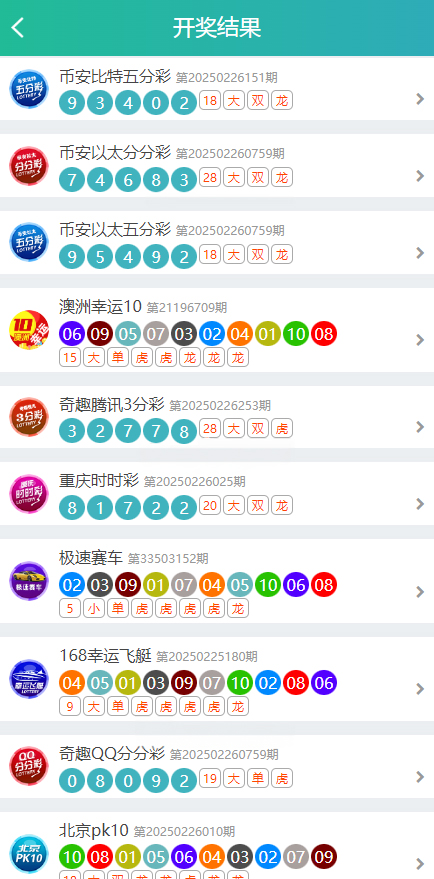Tap sum tag 28 in 币安以太分分彩 row
Image resolution: width=434 pixels, height=879 pixels.
pos(210,178)
